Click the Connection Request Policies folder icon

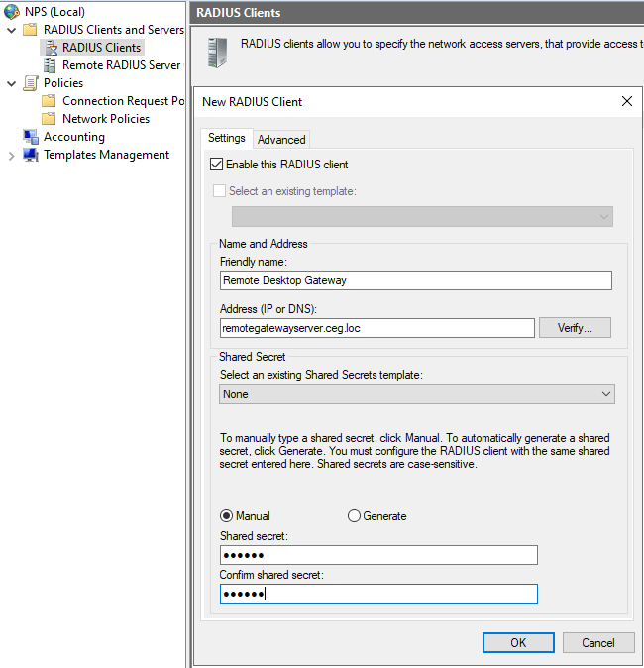[x=50, y=101]
